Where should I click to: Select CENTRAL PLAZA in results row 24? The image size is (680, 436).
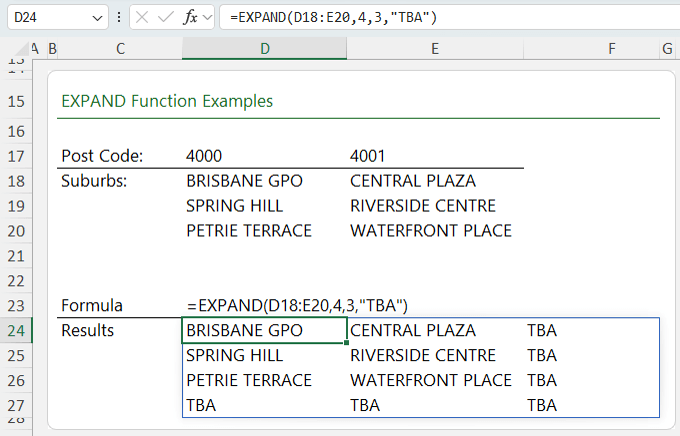click(413, 331)
